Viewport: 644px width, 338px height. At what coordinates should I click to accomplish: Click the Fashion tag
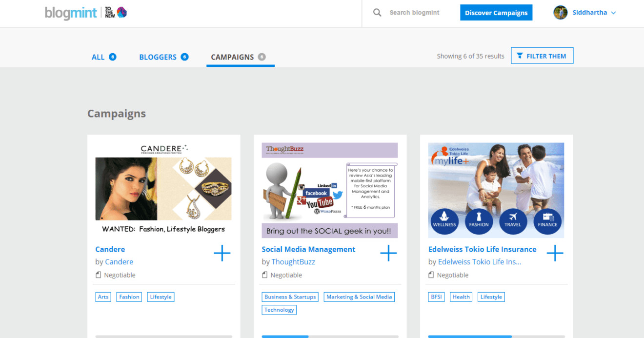(x=129, y=297)
